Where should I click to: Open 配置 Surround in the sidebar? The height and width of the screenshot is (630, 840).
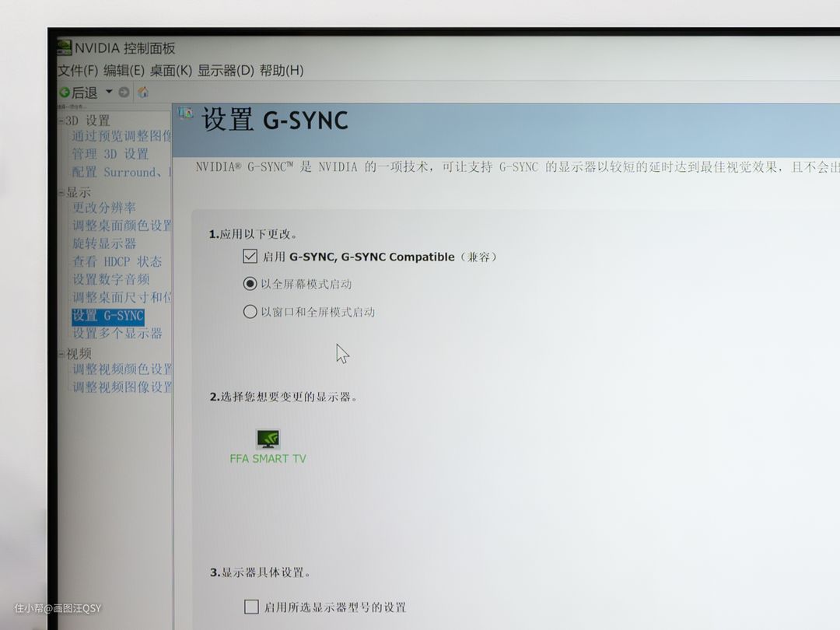(121, 172)
